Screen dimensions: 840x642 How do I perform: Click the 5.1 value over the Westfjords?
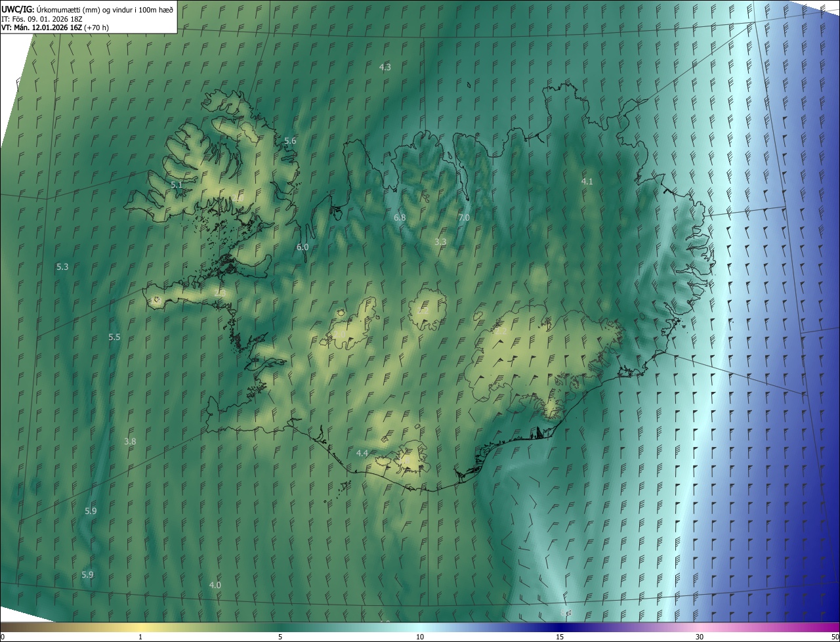pyautogui.click(x=177, y=184)
